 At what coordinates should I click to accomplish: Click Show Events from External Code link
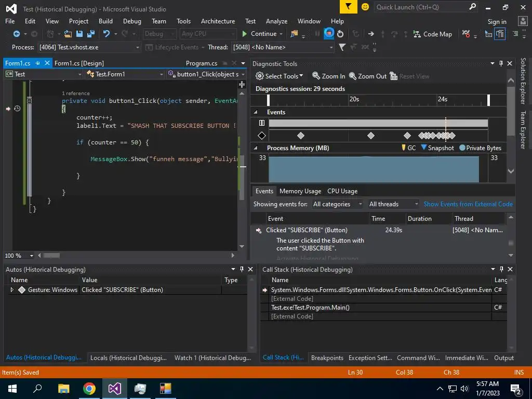[468, 204]
